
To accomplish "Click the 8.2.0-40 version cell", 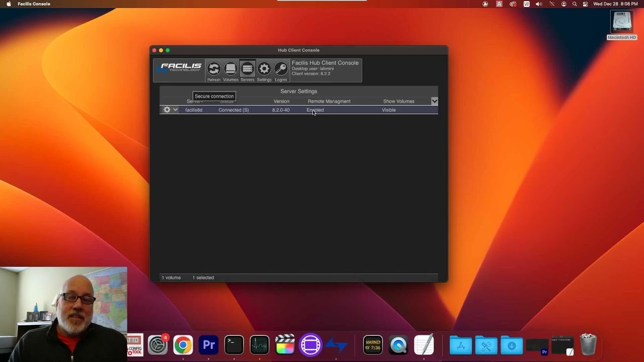I will pyautogui.click(x=281, y=110).
